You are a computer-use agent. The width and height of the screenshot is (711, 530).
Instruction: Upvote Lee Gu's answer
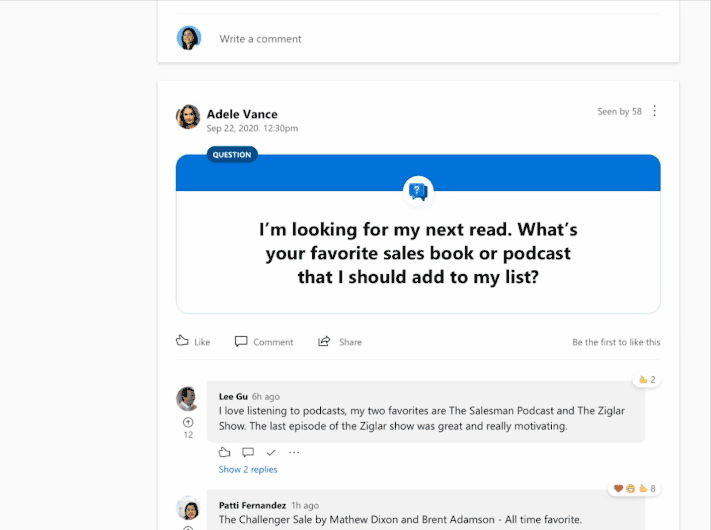(188, 423)
